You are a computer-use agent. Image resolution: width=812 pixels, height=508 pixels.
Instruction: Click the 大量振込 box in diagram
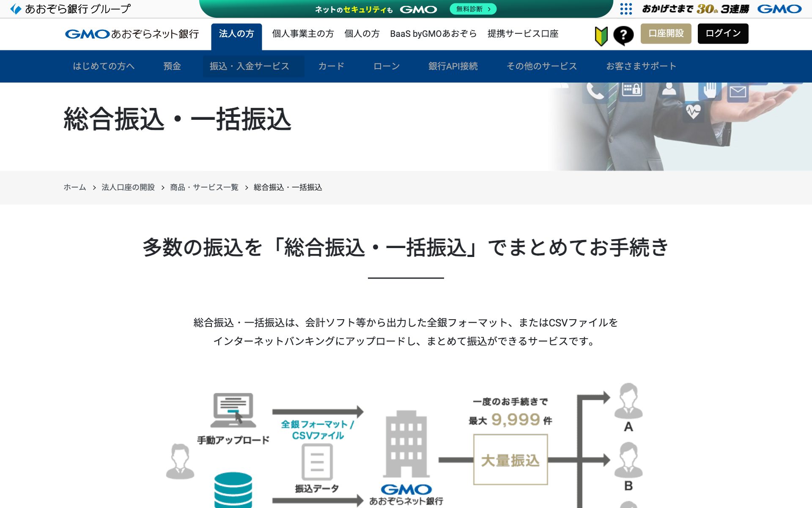[510, 460]
